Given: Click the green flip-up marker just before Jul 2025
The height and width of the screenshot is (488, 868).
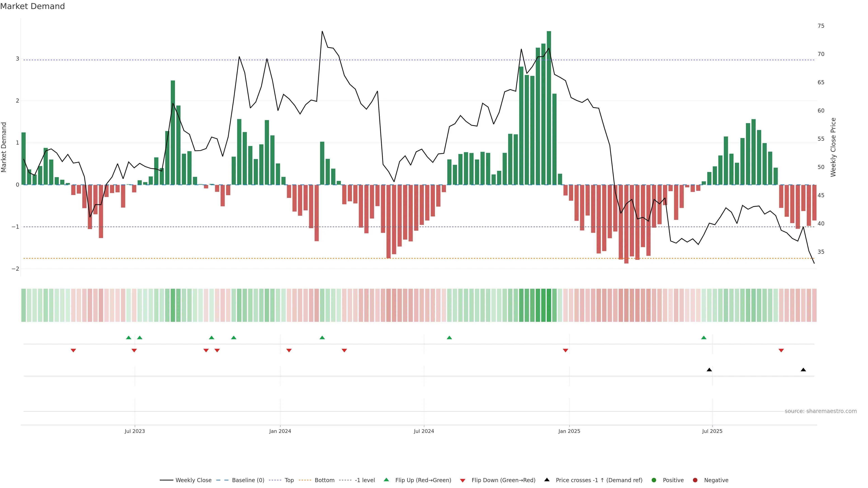Looking at the screenshot, I should [704, 338].
